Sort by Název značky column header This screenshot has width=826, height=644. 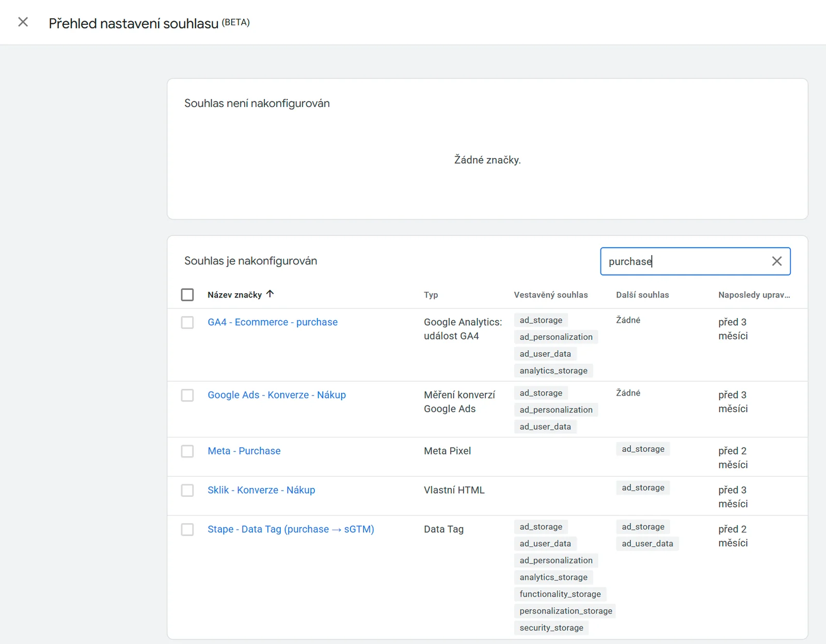point(234,295)
